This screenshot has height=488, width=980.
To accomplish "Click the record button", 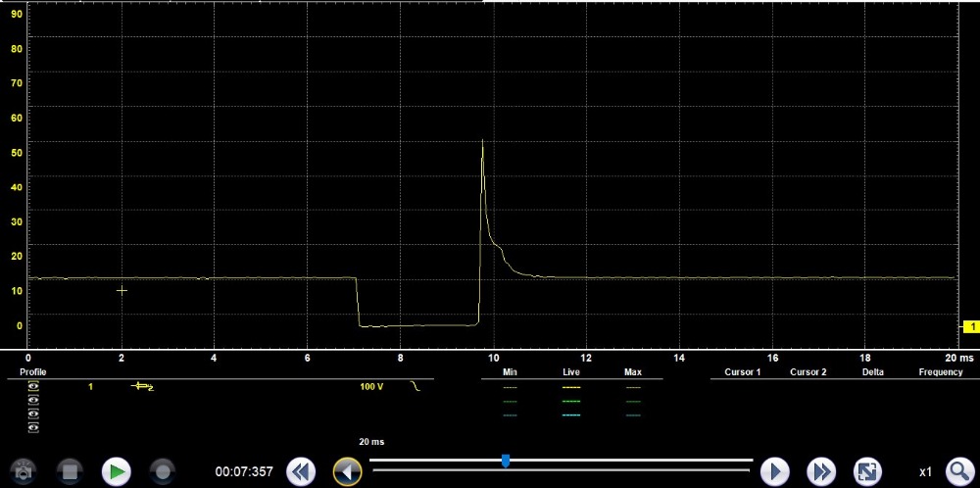I will [x=163, y=471].
